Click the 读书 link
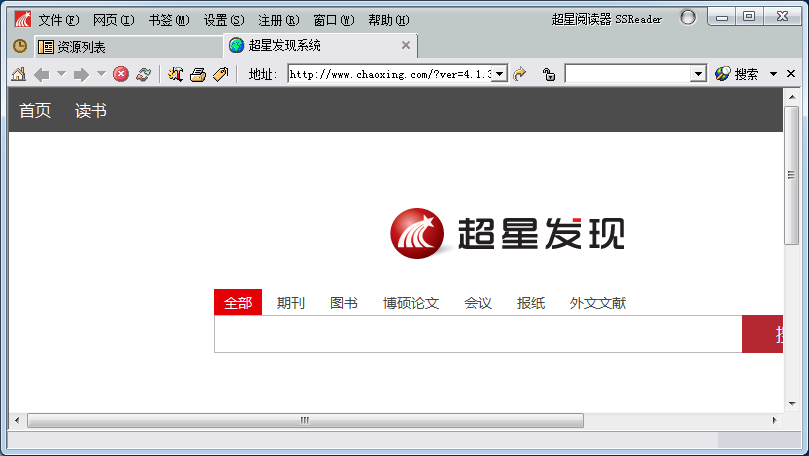This screenshot has width=809, height=456. [x=91, y=110]
